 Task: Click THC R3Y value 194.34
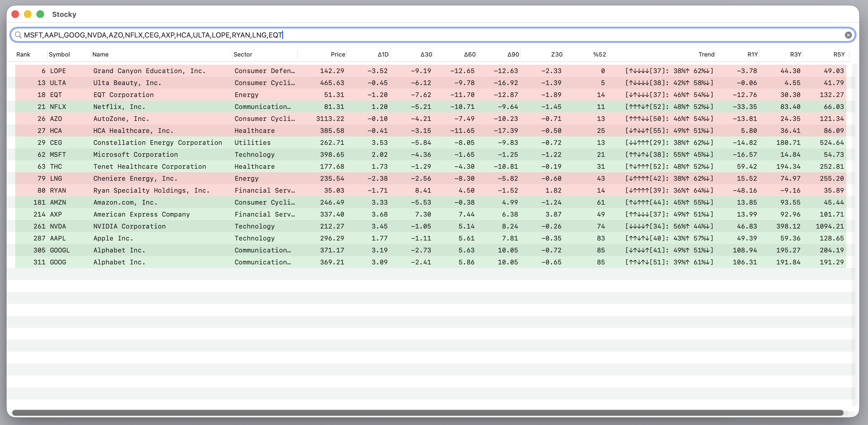pos(788,167)
